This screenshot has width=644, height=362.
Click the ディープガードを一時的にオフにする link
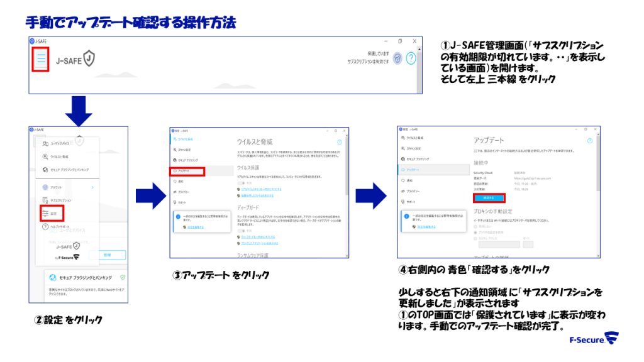coord(258,237)
